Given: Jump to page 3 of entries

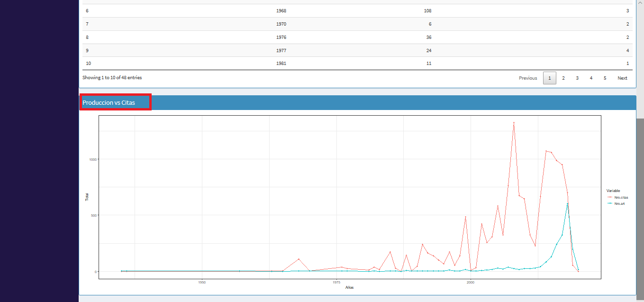Looking at the screenshot, I should (x=577, y=78).
